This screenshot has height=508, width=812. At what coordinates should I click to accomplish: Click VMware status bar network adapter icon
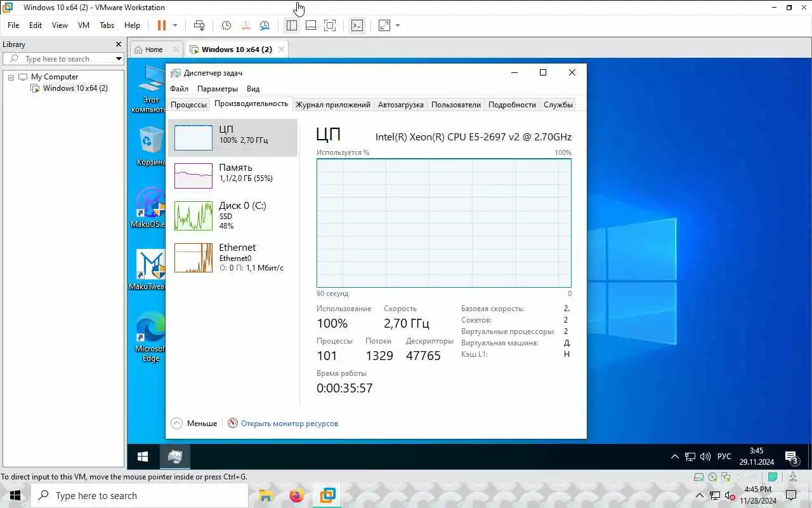727,478
